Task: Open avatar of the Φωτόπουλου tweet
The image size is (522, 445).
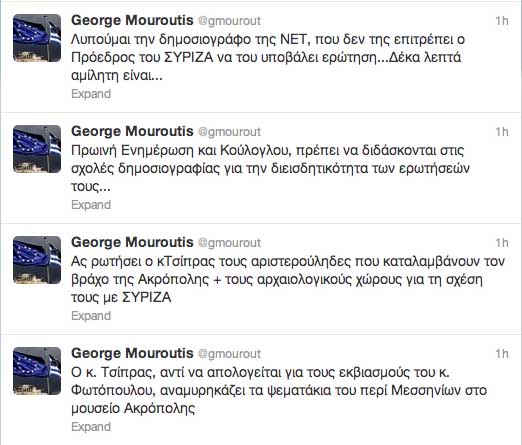Action: point(37,371)
